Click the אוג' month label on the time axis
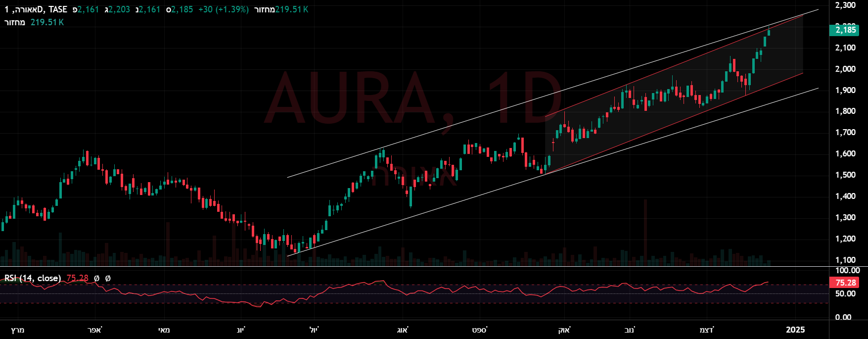 coord(403,330)
